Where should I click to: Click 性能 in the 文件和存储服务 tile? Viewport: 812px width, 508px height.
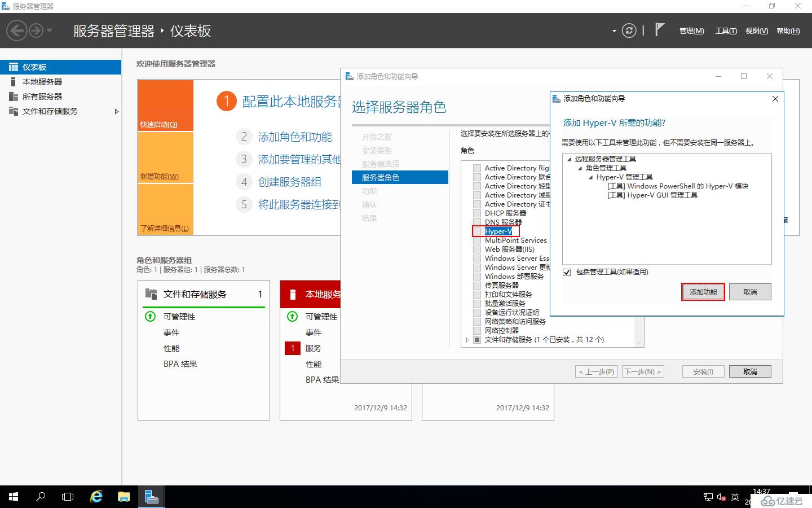[171, 348]
